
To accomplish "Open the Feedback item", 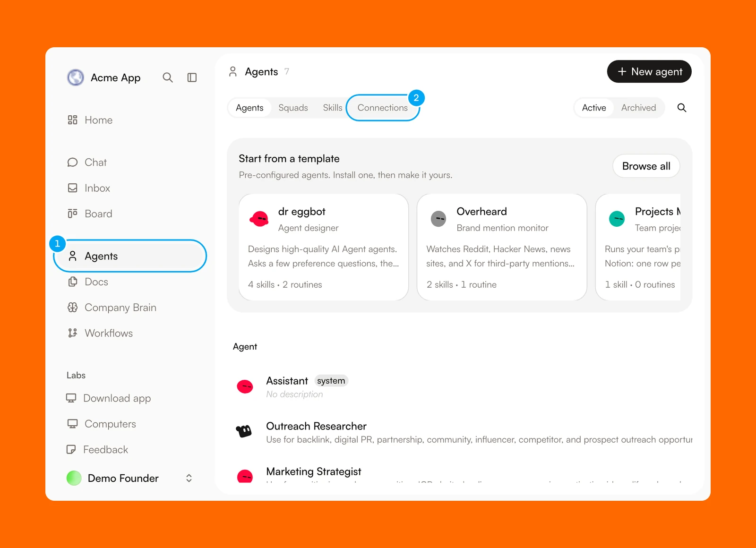I will click(x=97, y=449).
